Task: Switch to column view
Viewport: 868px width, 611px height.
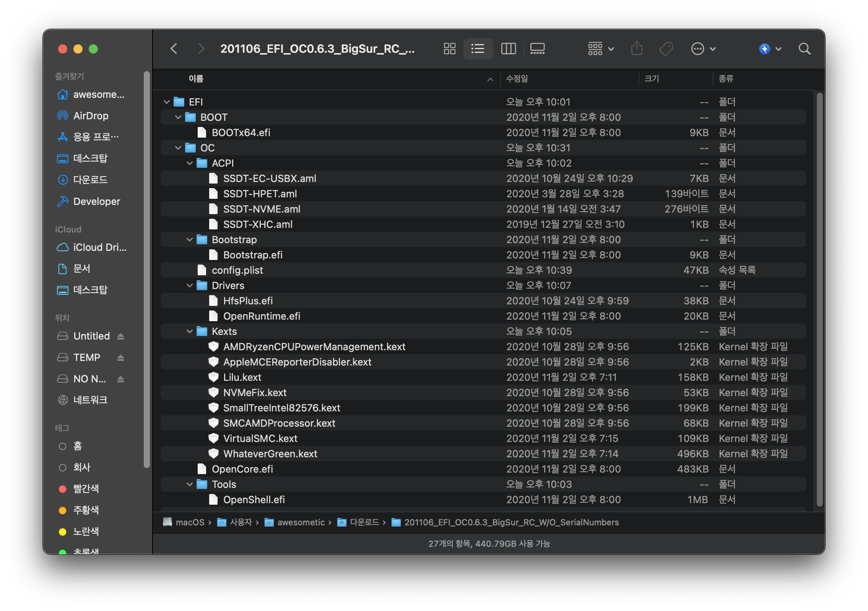Action: tap(508, 49)
